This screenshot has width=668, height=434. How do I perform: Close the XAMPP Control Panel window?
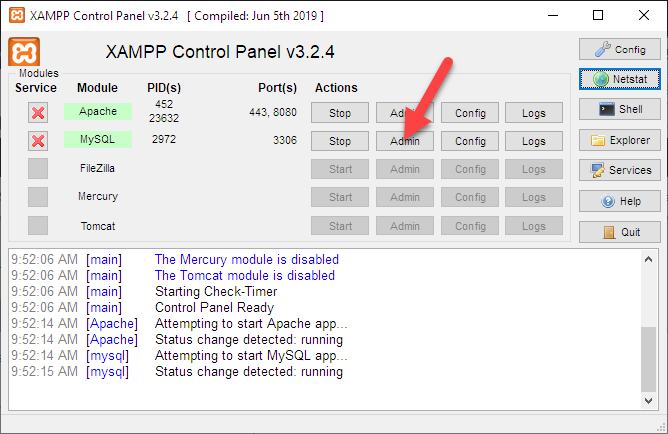click(644, 15)
